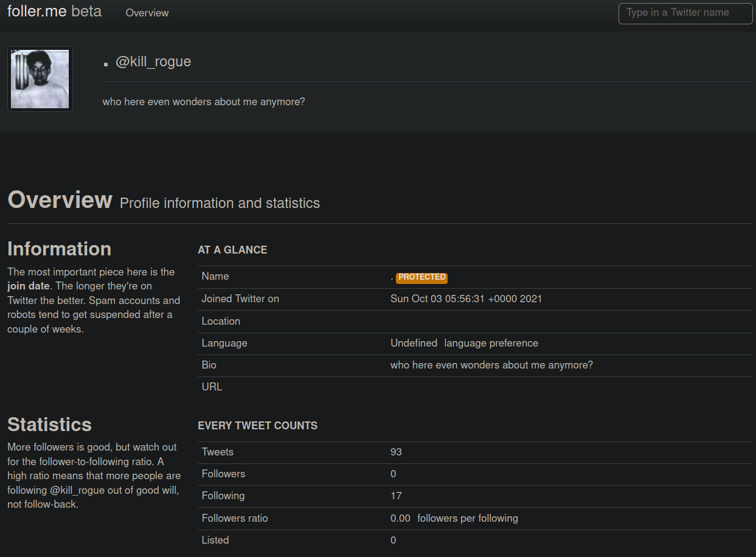Focus the Twitter name search field
This screenshot has width=756, height=557.
(685, 13)
